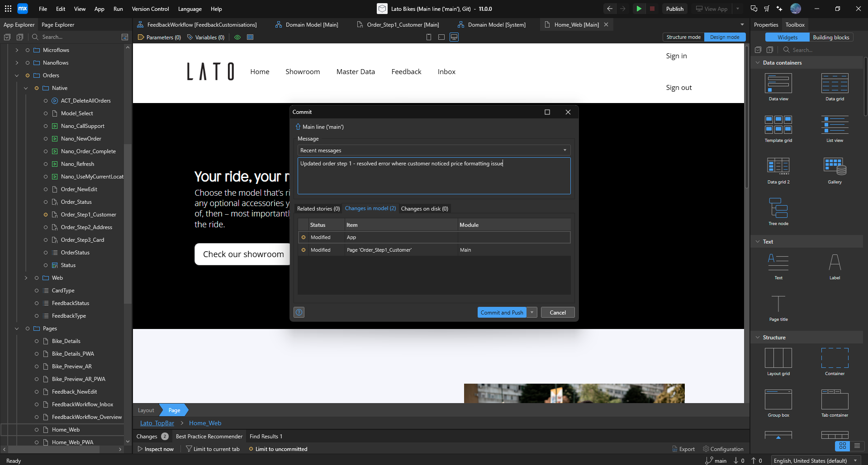Click the Commit and Push button
The height and width of the screenshot is (465, 868).
502,312
